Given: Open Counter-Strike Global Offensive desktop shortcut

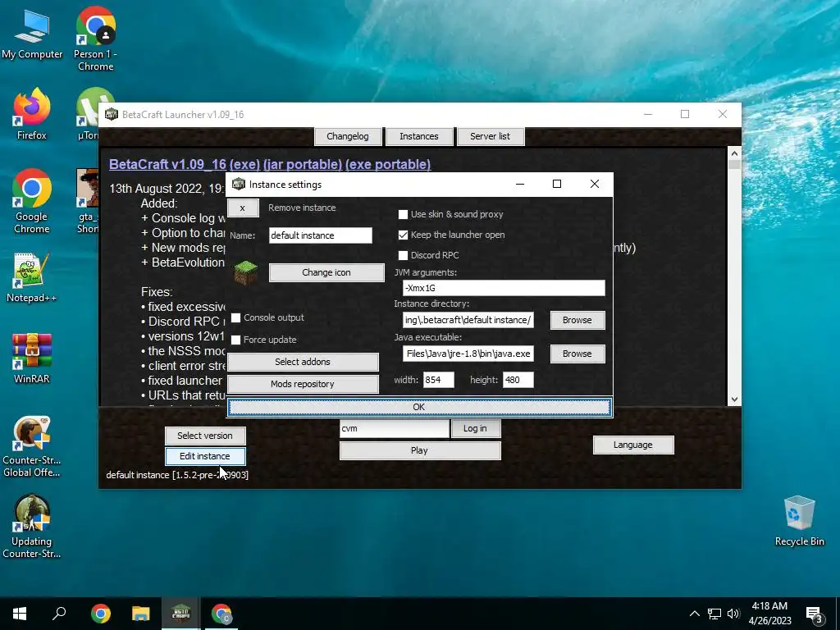Looking at the screenshot, I should tap(32, 446).
